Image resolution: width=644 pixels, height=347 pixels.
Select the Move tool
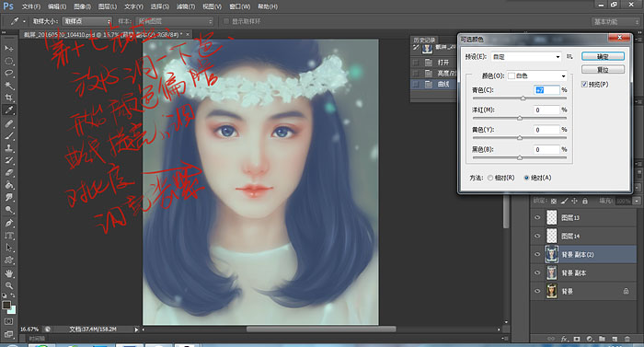point(9,49)
